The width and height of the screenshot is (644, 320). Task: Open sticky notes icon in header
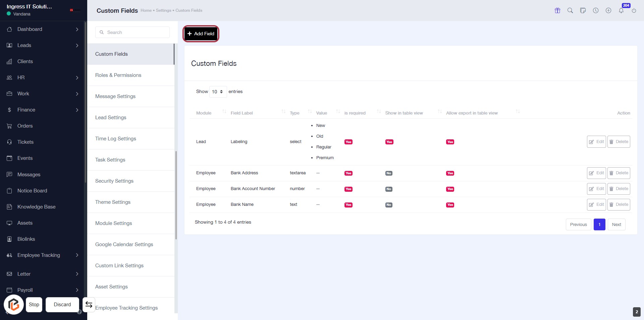(x=583, y=10)
